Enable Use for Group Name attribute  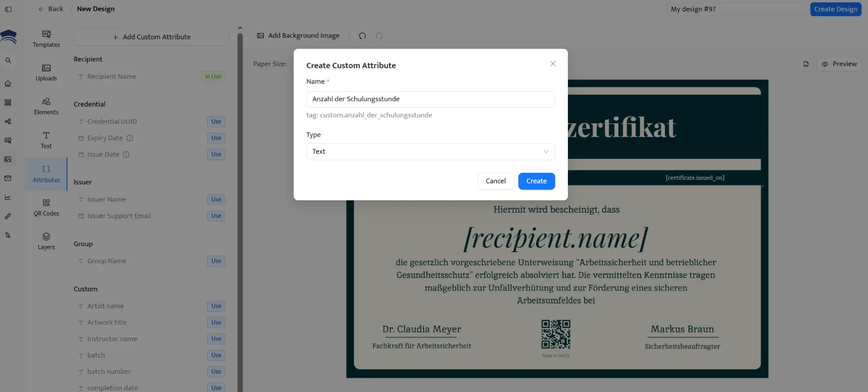(x=216, y=261)
